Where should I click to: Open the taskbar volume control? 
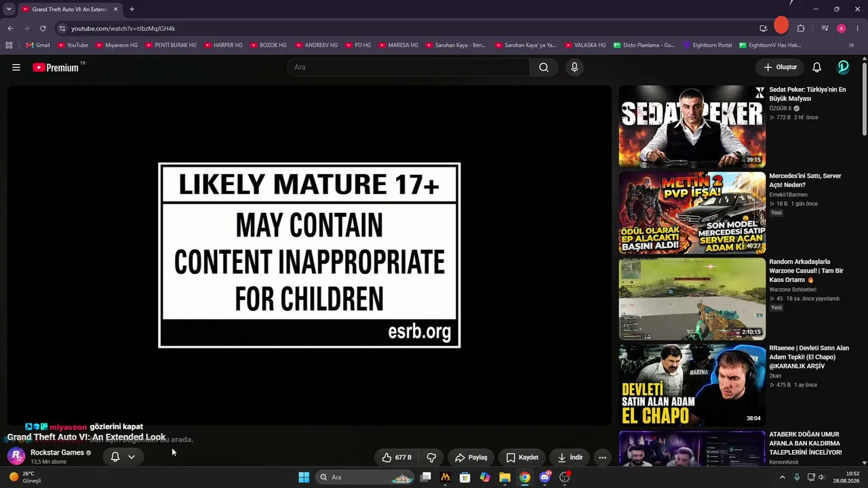pos(821,477)
